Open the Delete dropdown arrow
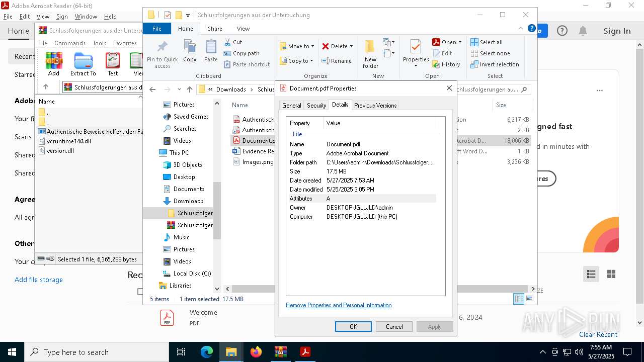This screenshot has height=362, width=644. coord(351,46)
